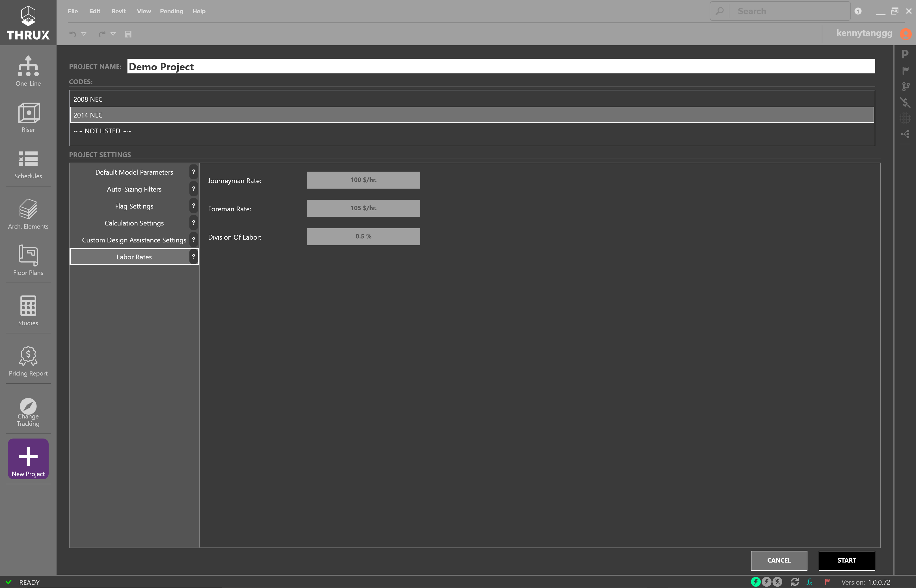Click the crossed-out lightning bolt status icon
The width and height of the screenshot is (916, 588).
[x=777, y=582]
